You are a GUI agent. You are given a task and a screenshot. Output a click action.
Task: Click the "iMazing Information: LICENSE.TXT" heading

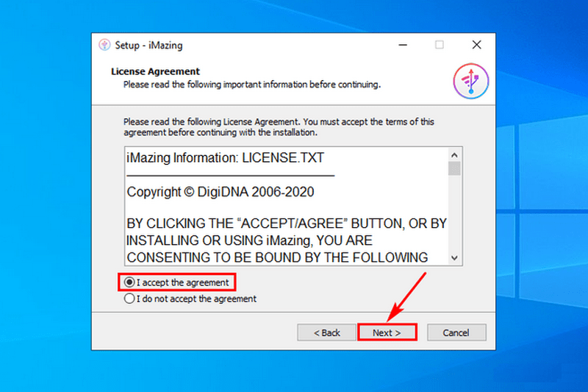click(226, 158)
